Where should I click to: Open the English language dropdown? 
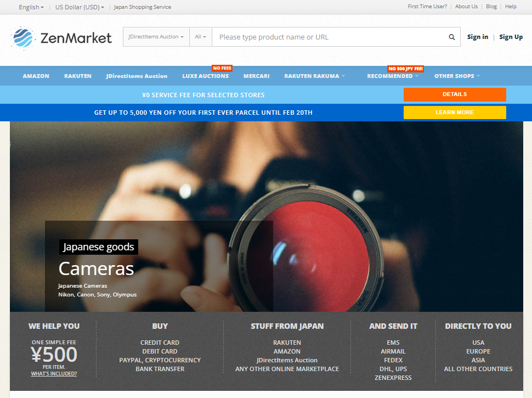(31, 7)
